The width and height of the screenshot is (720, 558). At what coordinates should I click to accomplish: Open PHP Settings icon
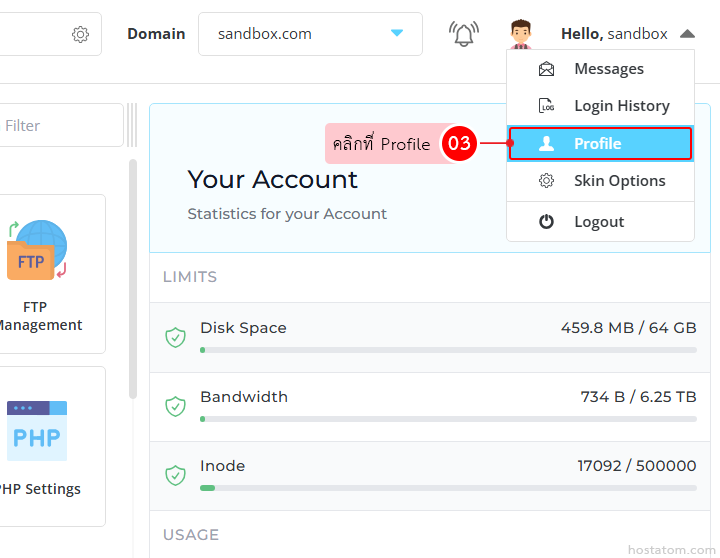point(38,431)
